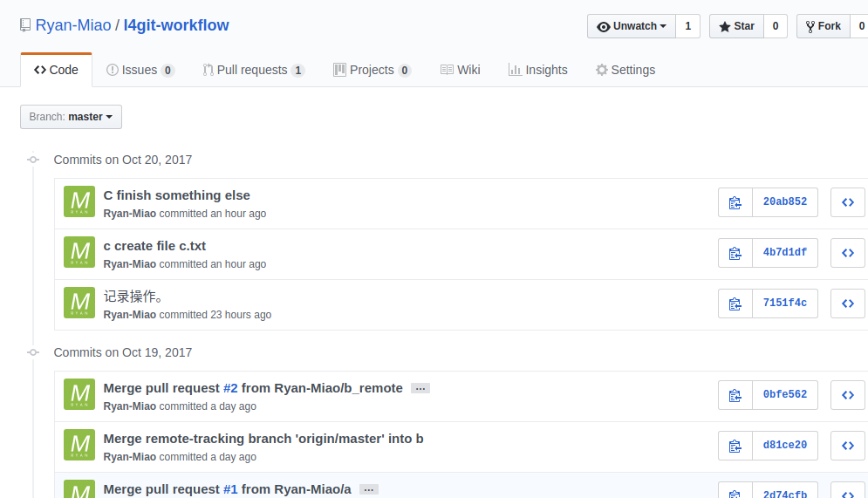Click avatar beside 'C finish something else' commit
Image resolution: width=868 pixels, height=498 pixels.
79,201
